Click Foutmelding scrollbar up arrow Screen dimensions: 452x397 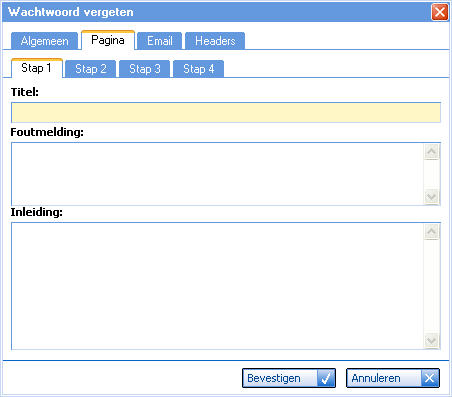(x=432, y=152)
